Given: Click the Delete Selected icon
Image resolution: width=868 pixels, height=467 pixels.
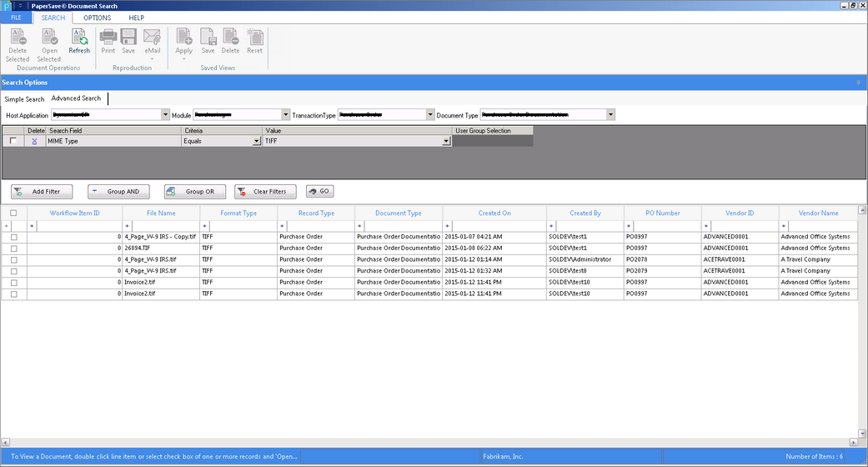Looking at the screenshot, I should [x=18, y=37].
